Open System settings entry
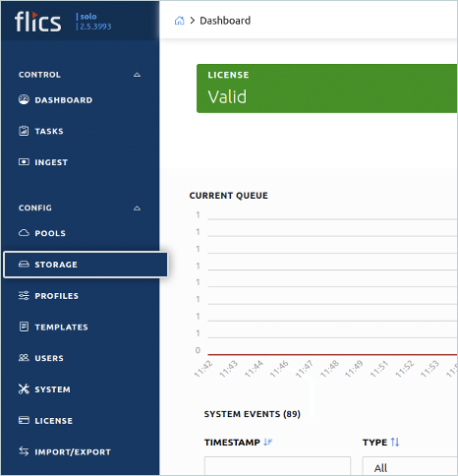The width and height of the screenshot is (458, 476). (52, 389)
